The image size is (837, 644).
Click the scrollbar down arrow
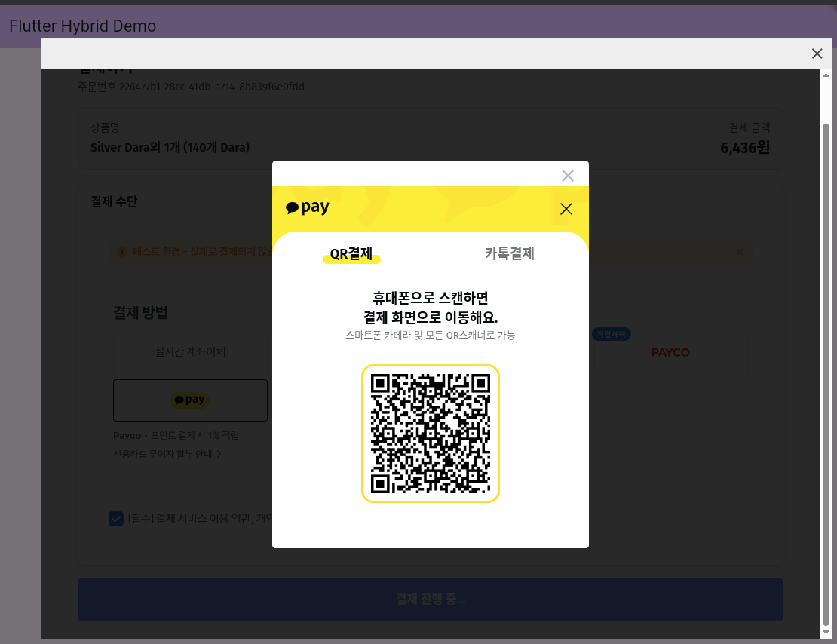coord(826,633)
